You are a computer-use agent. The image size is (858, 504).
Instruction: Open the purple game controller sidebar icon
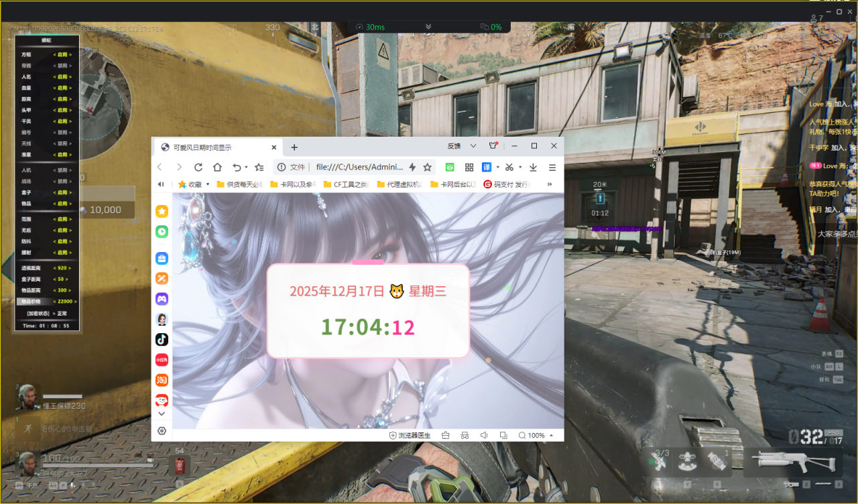click(x=161, y=298)
